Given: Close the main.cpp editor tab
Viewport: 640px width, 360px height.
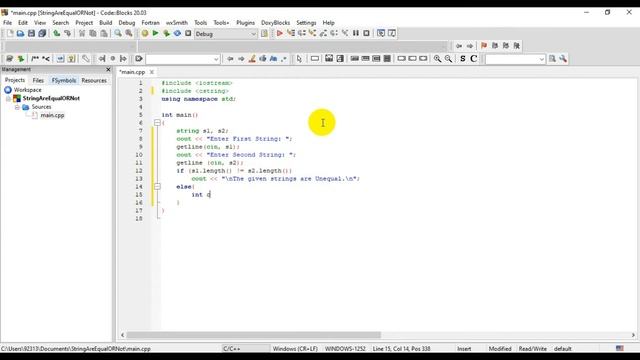Looking at the screenshot, I should click(x=152, y=72).
